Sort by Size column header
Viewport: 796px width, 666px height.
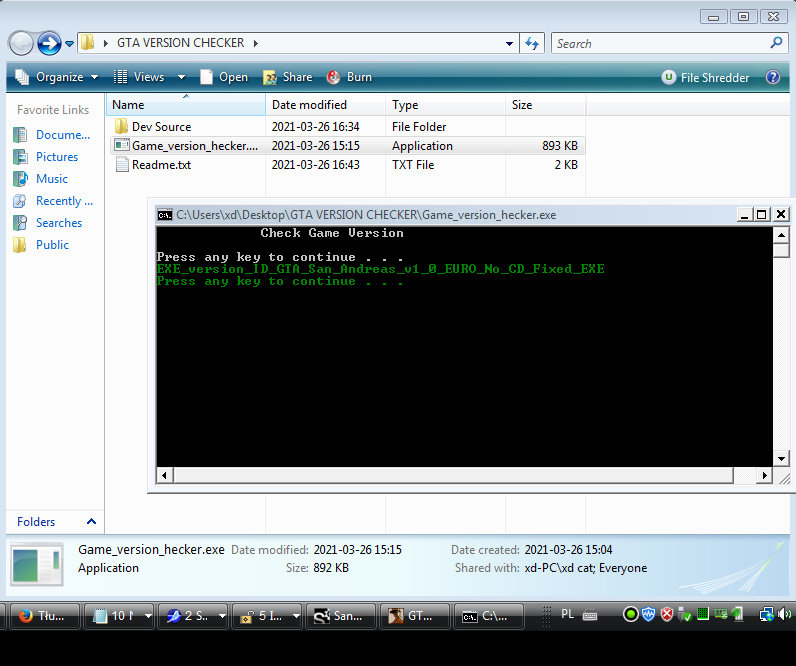point(545,105)
